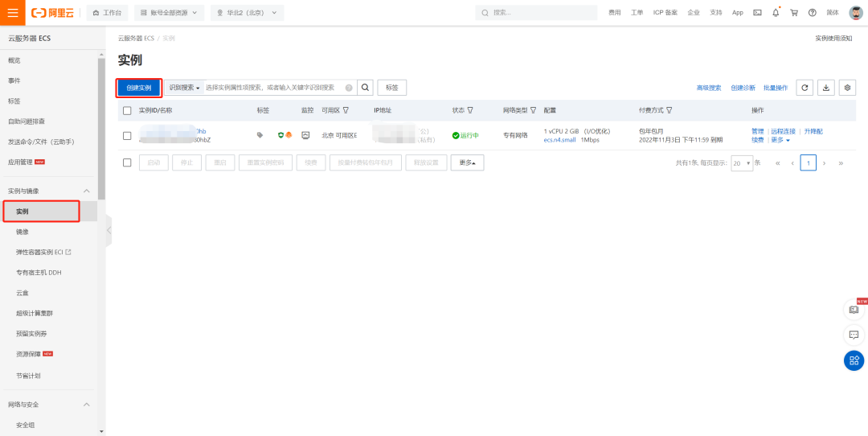Viewport: 868px width, 436px height.
Task: Click the refresh instance list icon
Action: tap(805, 88)
